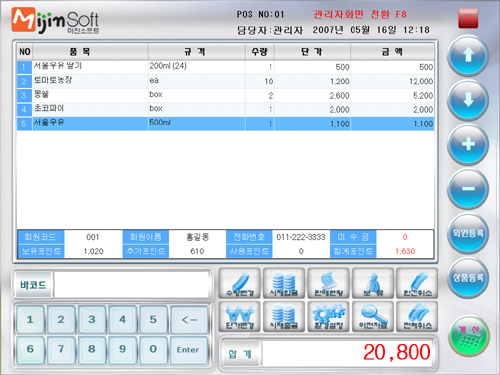
Task: Click the 바코드 label button
Action: [x=33, y=285]
